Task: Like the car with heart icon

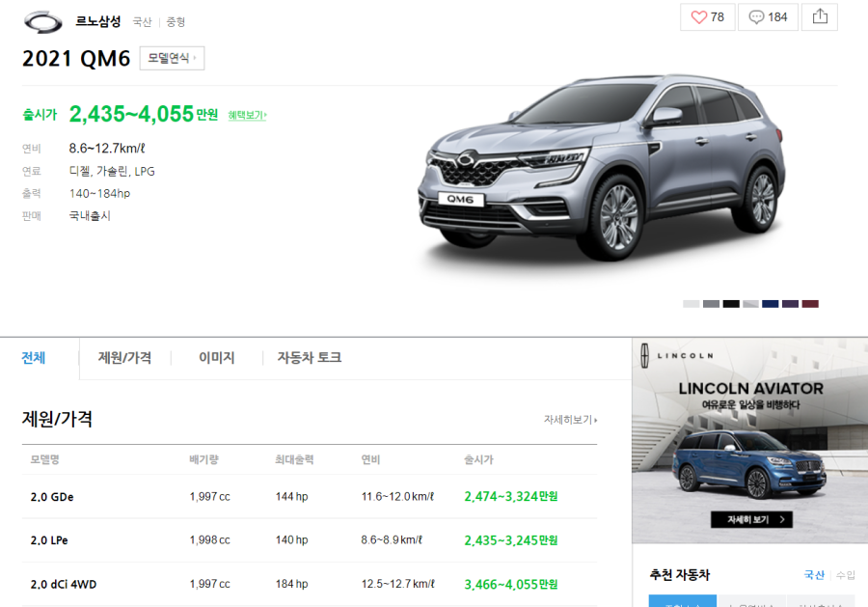Action: click(708, 17)
